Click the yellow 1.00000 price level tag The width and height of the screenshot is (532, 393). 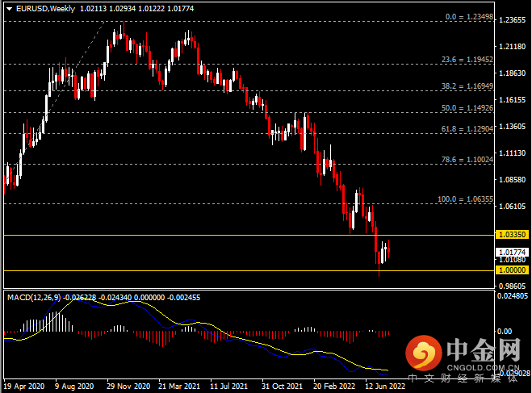coord(513,270)
